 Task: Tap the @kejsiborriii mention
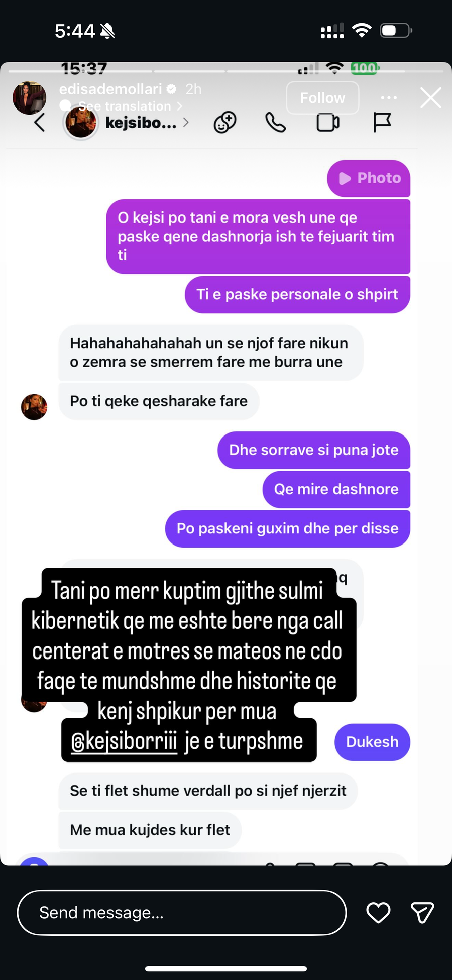click(124, 741)
